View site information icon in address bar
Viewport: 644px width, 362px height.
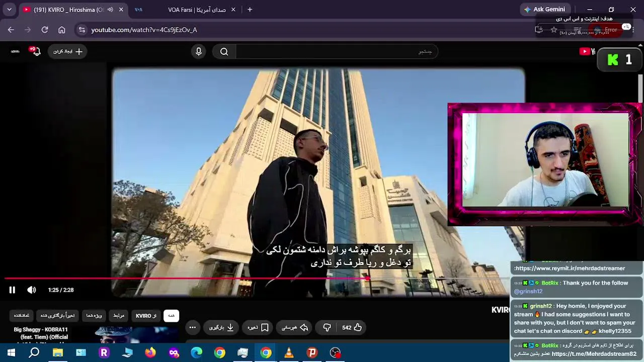[82, 30]
